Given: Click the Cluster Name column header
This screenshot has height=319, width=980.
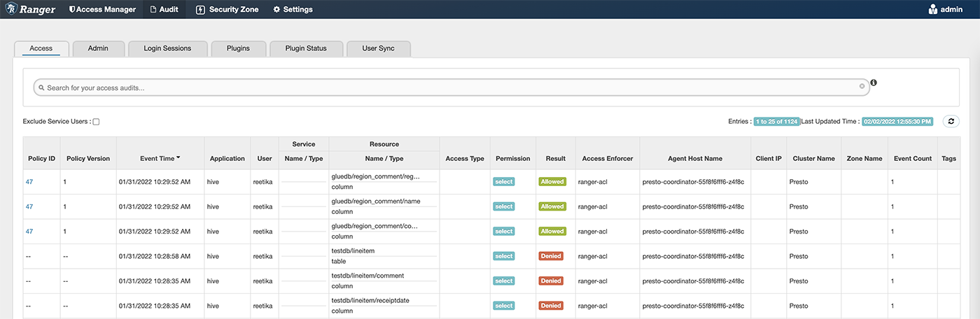Looking at the screenshot, I should click(x=813, y=159).
